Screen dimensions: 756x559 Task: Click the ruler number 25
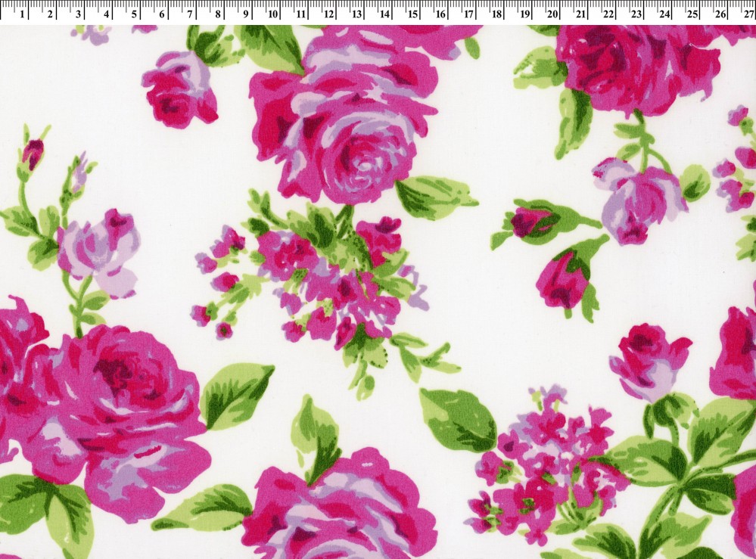pyautogui.click(x=692, y=14)
